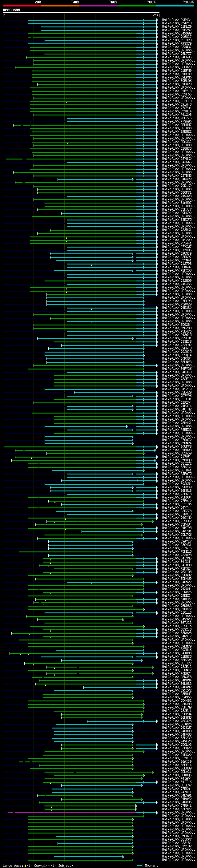Select hit label UniRef100_Q338P8
Screen dimensions: 197x868
click(177, 555)
